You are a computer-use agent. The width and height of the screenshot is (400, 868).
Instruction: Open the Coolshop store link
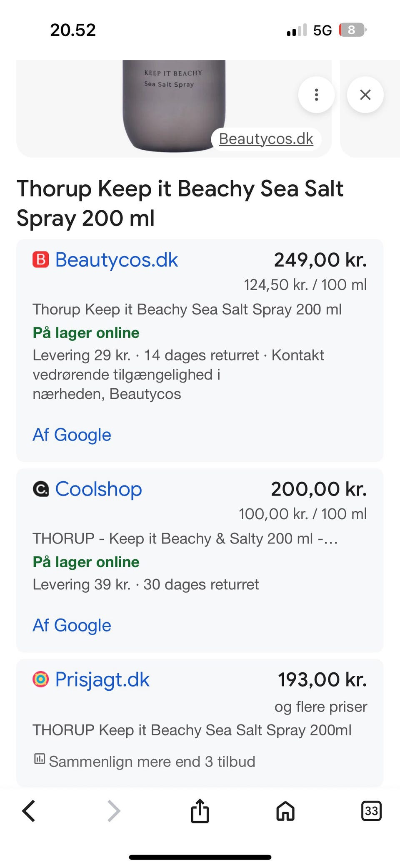point(98,489)
